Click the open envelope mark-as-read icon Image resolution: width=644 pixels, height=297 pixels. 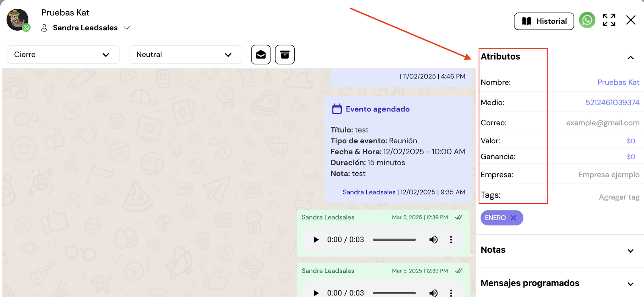coord(261,55)
